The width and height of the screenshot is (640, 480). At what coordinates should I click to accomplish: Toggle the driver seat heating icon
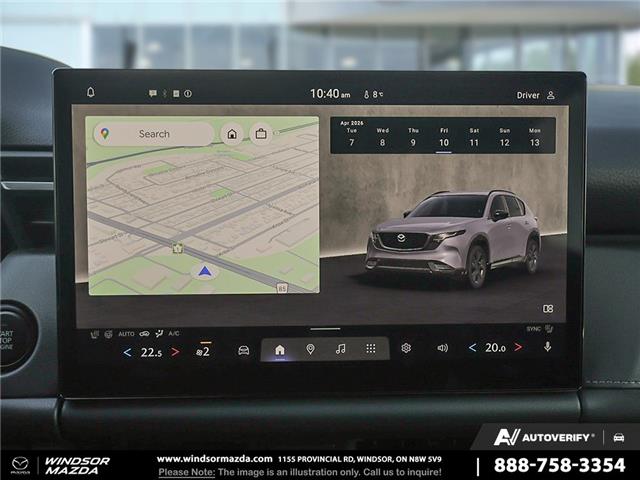(x=94, y=334)
